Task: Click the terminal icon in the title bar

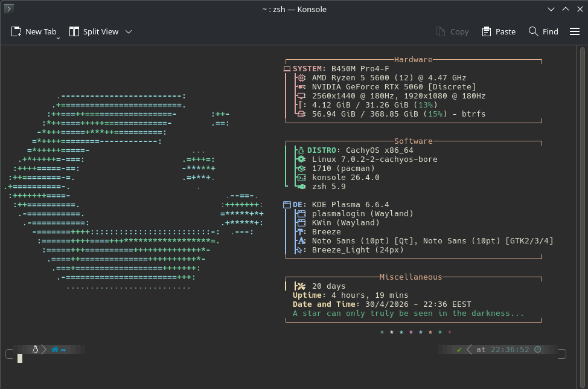Action: coord(9,8)
